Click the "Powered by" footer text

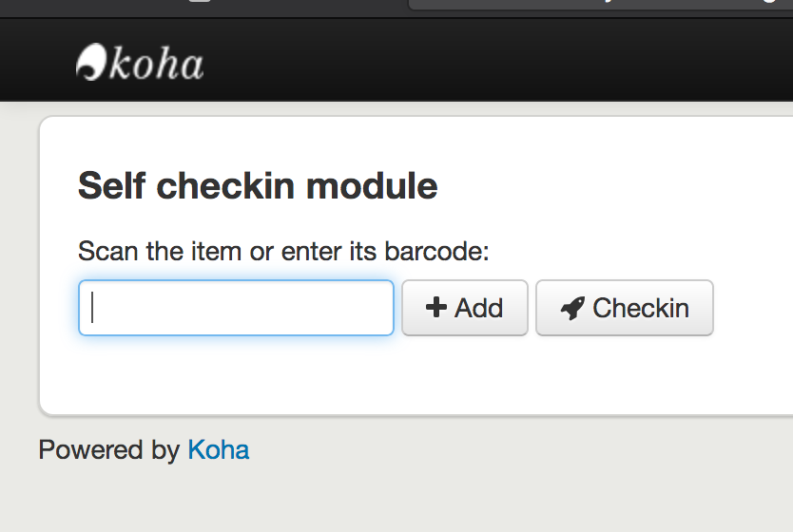[108, 449]
